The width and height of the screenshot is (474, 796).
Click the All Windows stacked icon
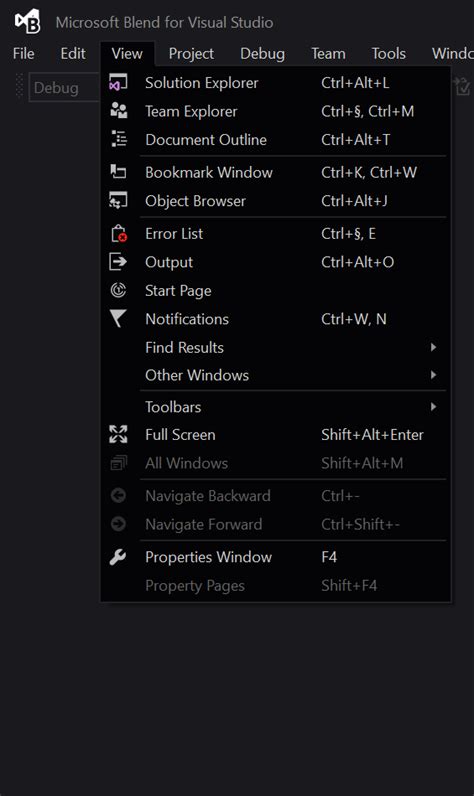coord(118,463)
